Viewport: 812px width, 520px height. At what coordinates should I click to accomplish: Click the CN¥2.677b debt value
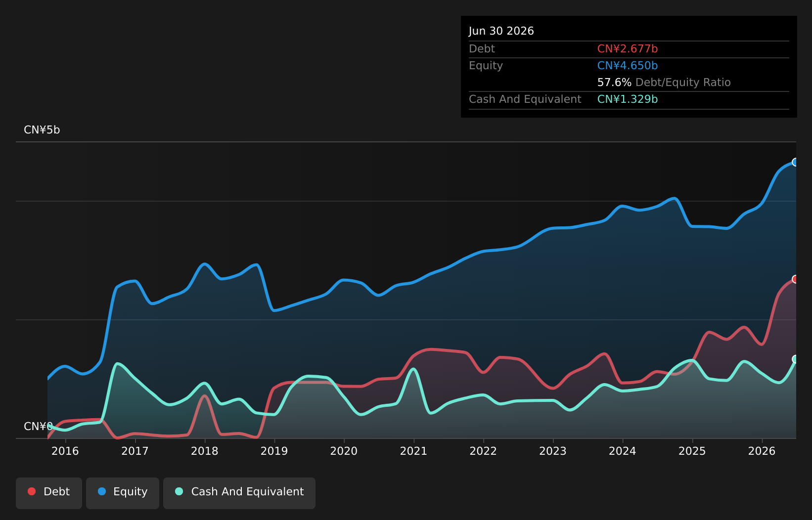pyautogui.click(x=628, y=49)
